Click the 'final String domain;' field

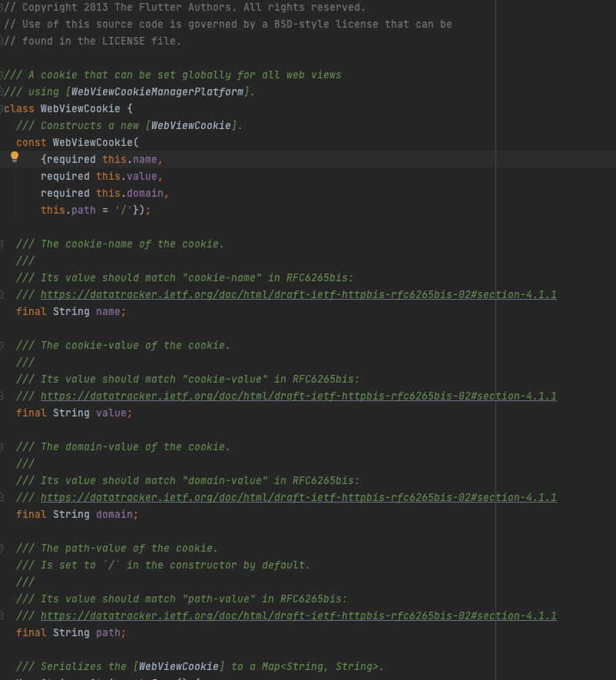[77, 515]
